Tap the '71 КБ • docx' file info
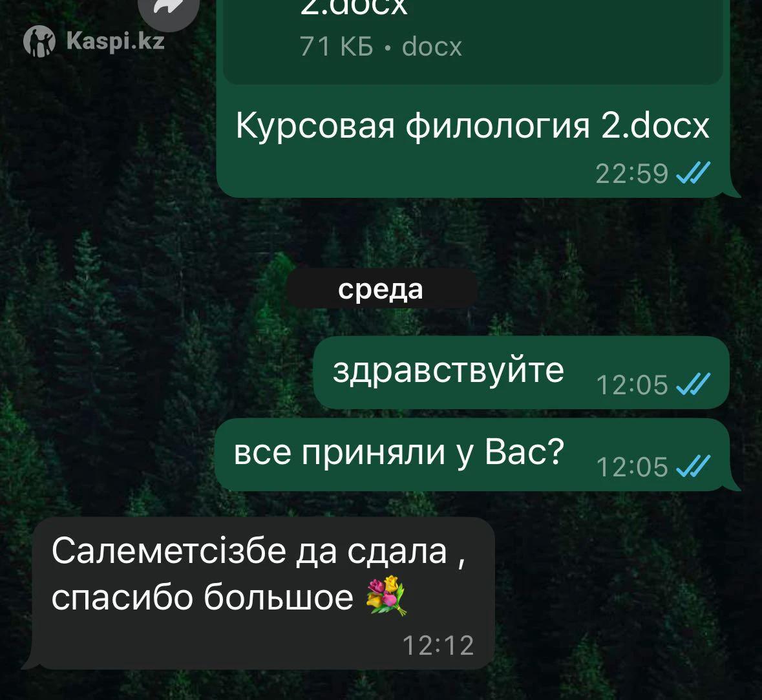The width and height of the screenshot is (762, 700). click(x=381, y=47)
